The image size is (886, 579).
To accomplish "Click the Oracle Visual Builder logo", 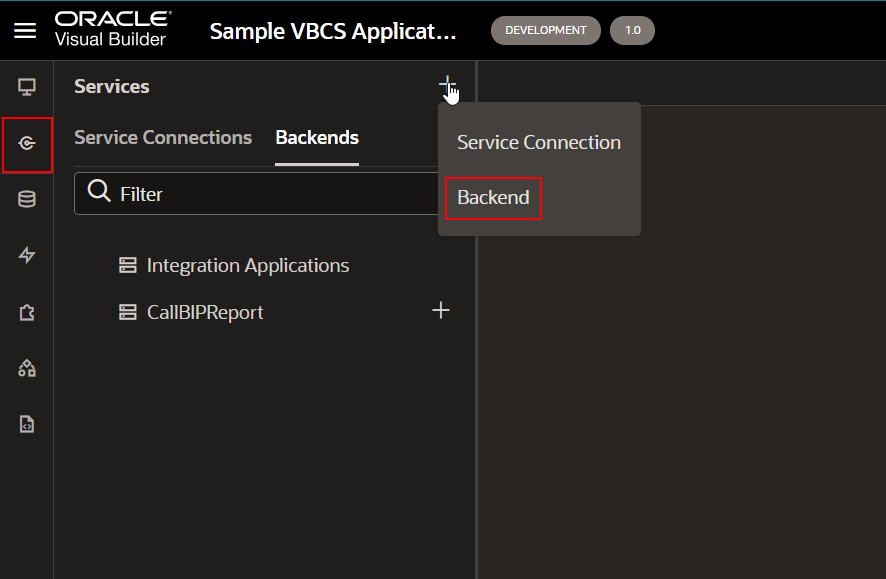I will [x=113, y=29].
